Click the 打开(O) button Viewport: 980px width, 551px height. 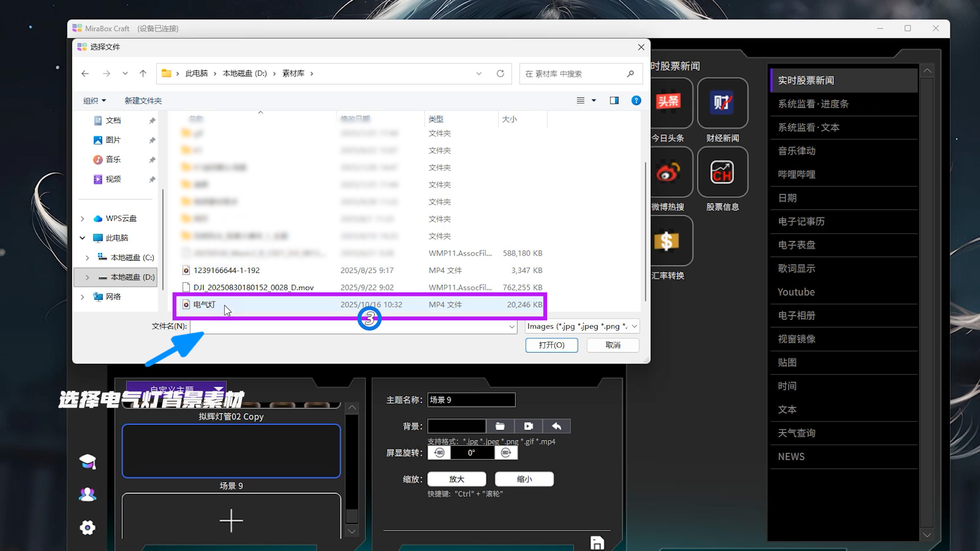551,345
